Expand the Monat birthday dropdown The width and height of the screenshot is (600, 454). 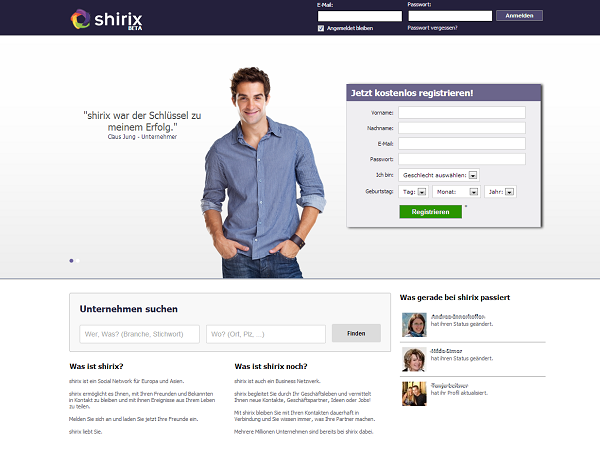[456, 192]
